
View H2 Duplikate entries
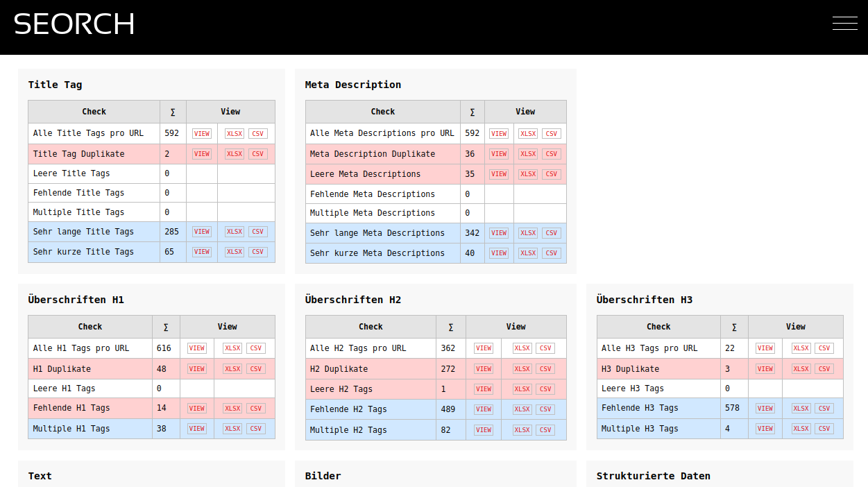click(x=484, y=369)
